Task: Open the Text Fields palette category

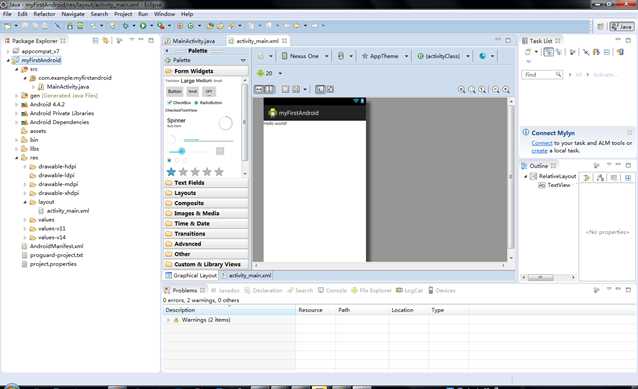Action: coord(206,183)
